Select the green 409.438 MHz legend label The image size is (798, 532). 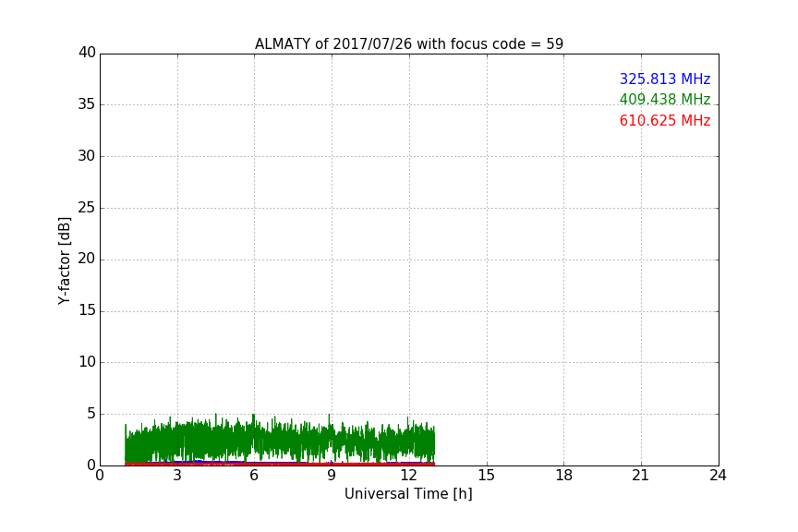point(665,99)
